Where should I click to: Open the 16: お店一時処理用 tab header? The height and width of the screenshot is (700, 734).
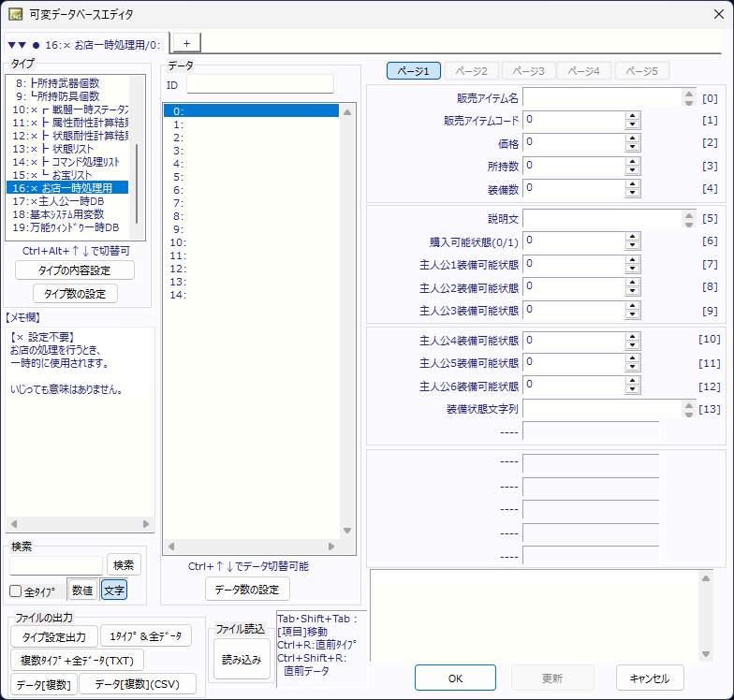(86, 44)
